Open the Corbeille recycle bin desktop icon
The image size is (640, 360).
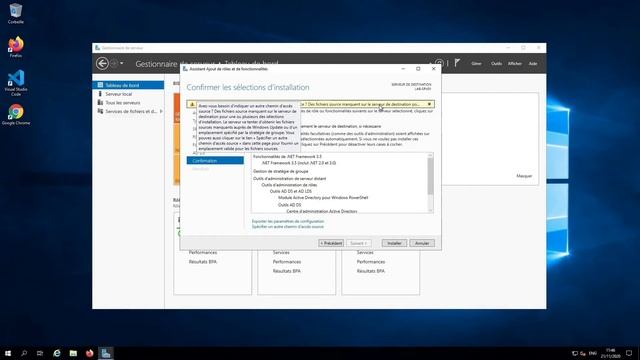16,13
